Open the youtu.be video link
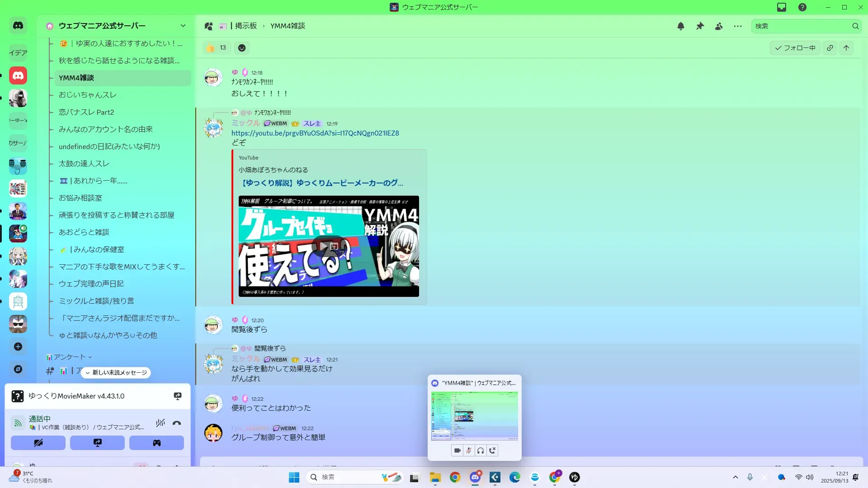 [315, 133]
